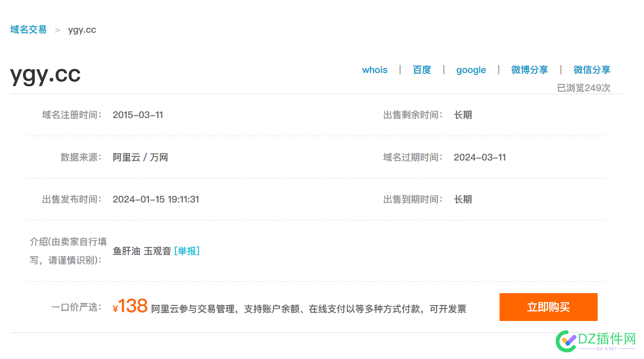Click the 已浏览249次 view count

tap(583, 88)
